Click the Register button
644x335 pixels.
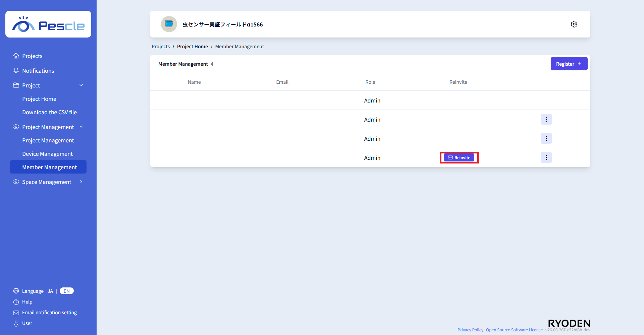[x=569, y=64]
